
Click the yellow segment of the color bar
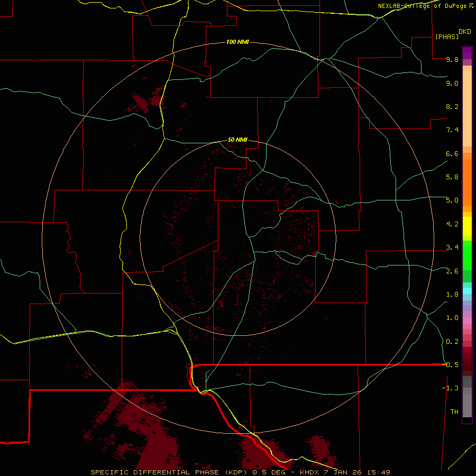[467, 226]
